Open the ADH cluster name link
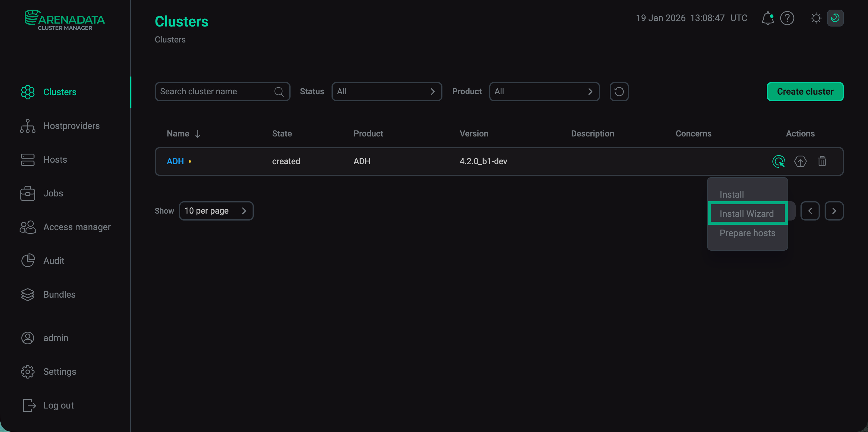The image size is (868, 432). [x=175, y=161]
